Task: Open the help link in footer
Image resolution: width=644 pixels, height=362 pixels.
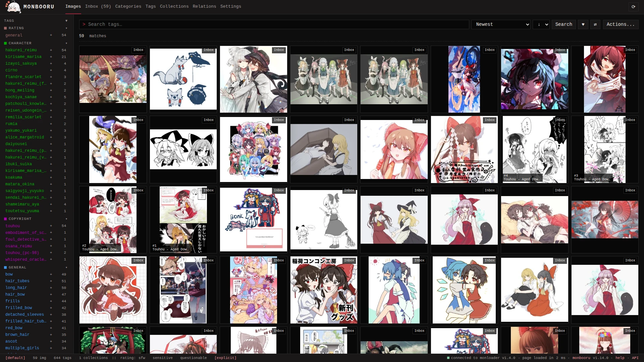Action: point(620,358)
